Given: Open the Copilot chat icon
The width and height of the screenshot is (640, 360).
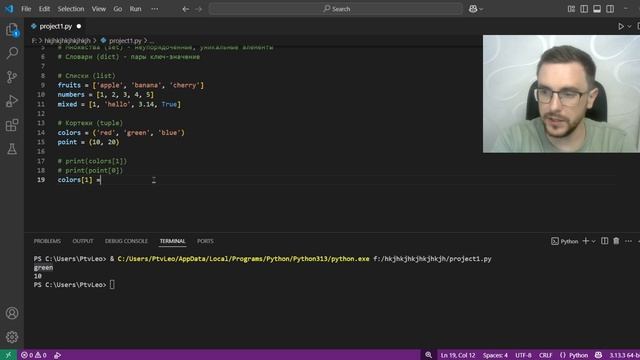Looking at the screenshot, I should (473, 9).
